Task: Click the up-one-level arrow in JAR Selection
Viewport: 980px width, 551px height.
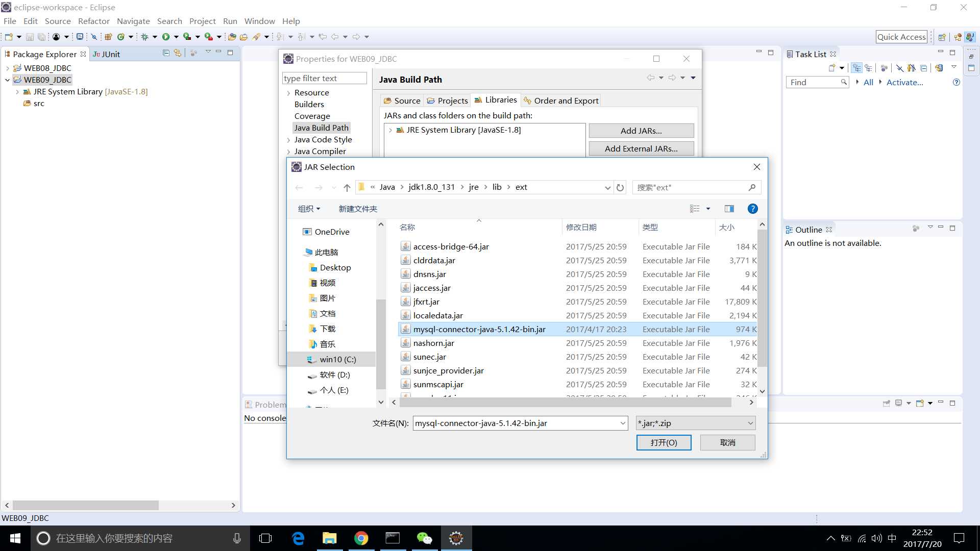Action: tap(347, 187)
